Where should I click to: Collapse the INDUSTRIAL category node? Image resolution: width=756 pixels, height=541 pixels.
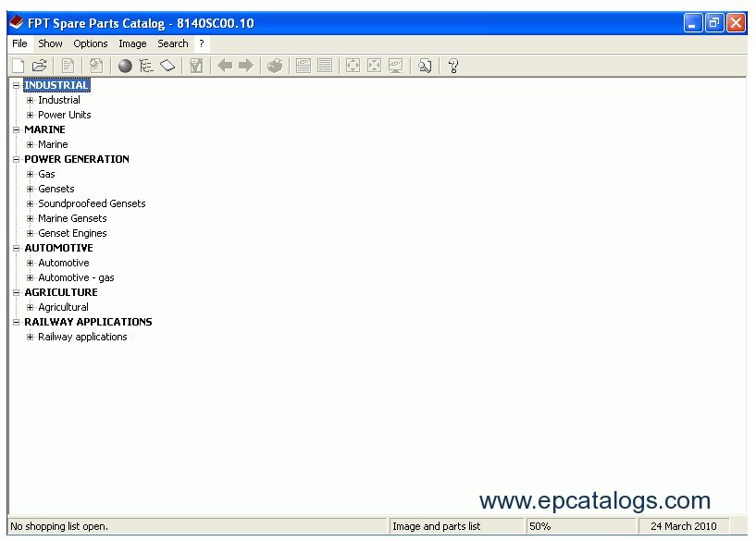pyautogui.click(x=16, y=85)
